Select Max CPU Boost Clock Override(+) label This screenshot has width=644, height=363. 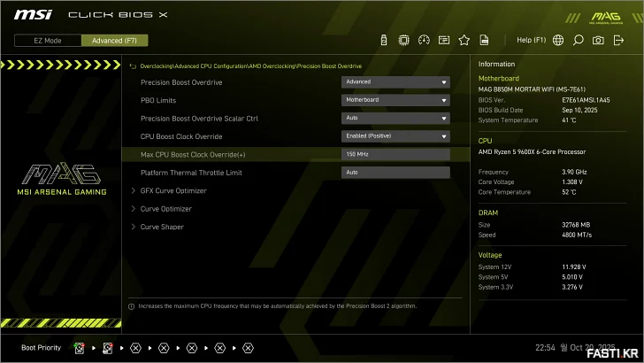(193, 155)
